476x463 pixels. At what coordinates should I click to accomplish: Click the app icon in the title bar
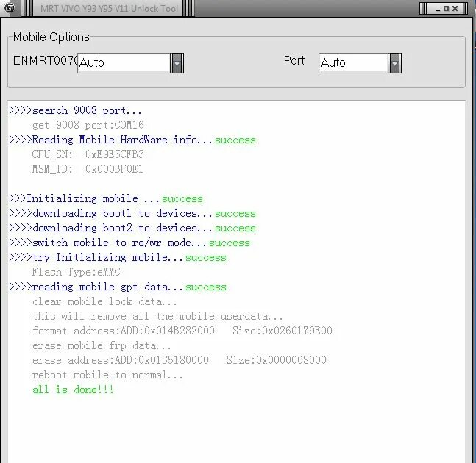(x=9, y=7)
